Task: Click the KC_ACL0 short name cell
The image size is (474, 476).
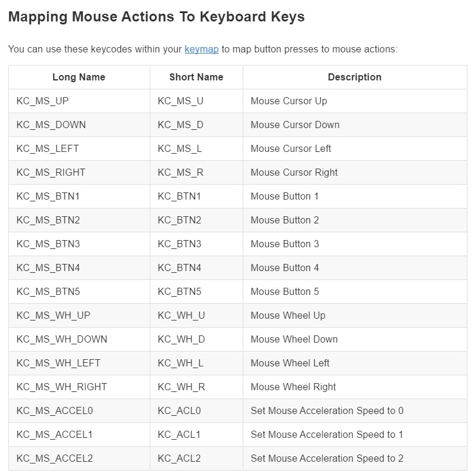Action: 179,410
